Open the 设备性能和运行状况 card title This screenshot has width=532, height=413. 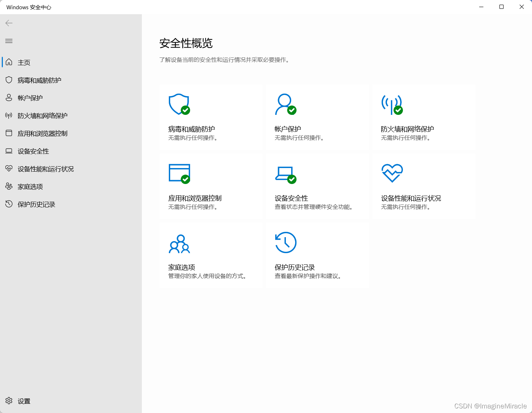411,198
